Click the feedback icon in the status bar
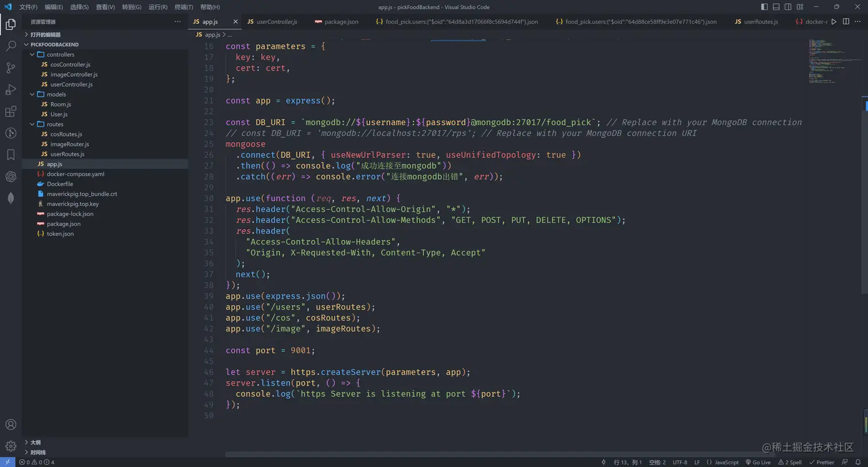868x467 pixels. click(x=844, y=462)
